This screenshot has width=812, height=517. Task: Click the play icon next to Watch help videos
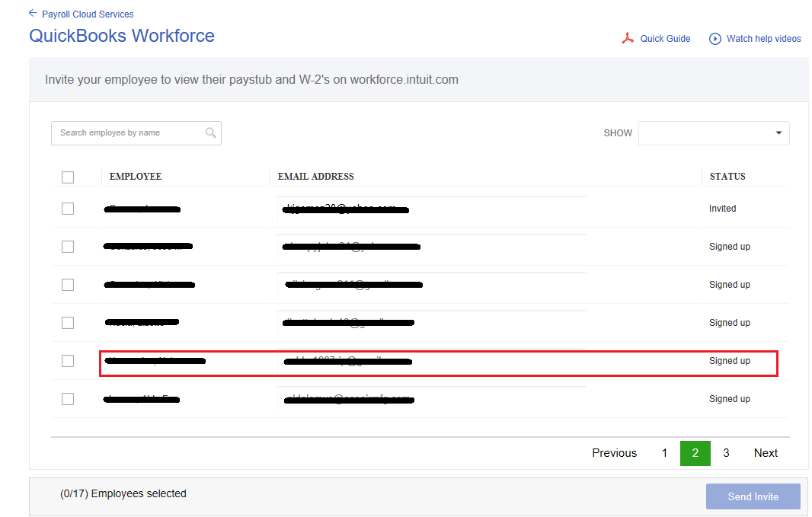coord(714,38)
